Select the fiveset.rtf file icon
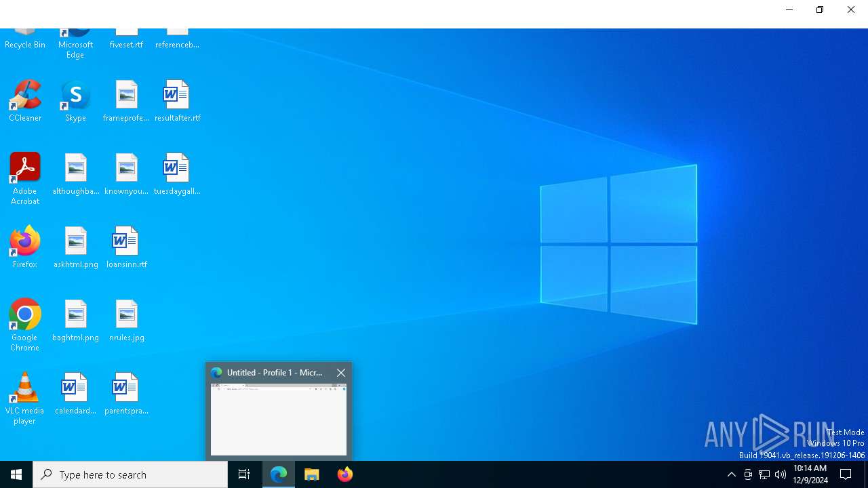Image resolution: width=868 pixels, height=488 pixels. tap(126, 39)
